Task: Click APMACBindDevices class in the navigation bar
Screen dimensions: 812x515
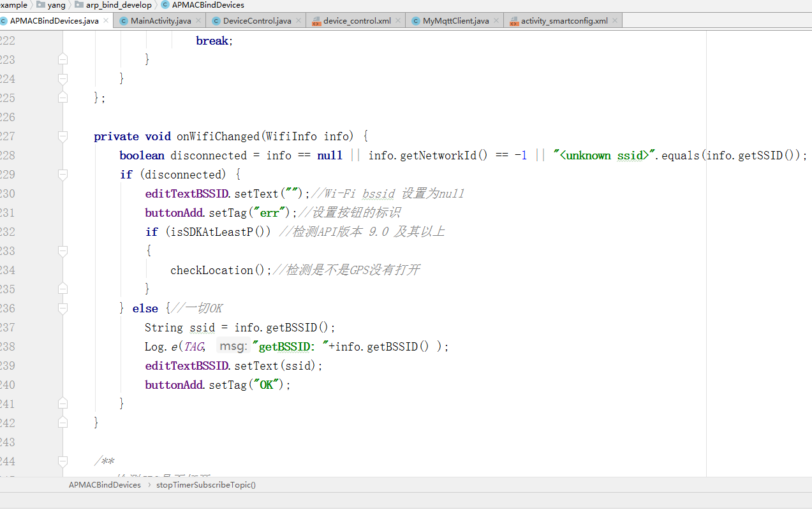Action: click(202, 4)
